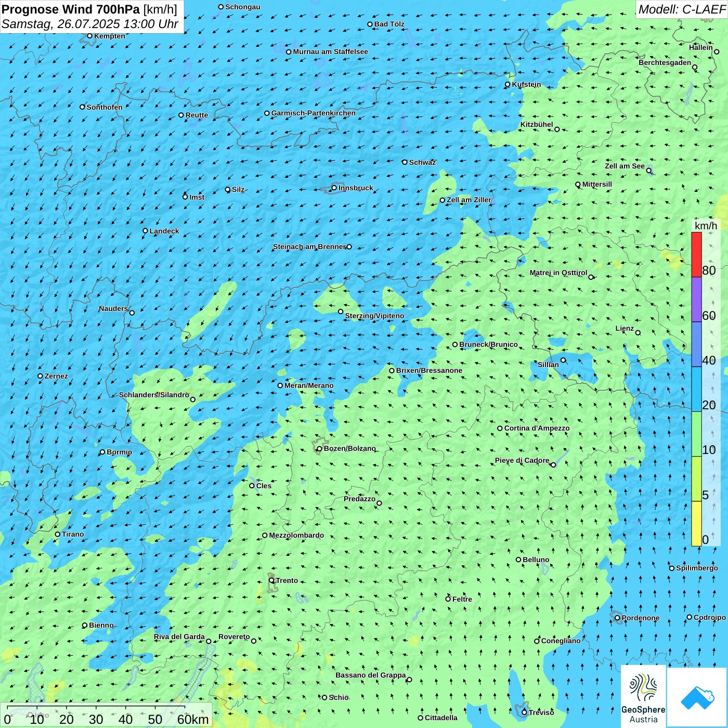Click the date 'Samstag, 26.07.2025 13:00 Uhr'

pyautogui.click(x=90, y=24)
